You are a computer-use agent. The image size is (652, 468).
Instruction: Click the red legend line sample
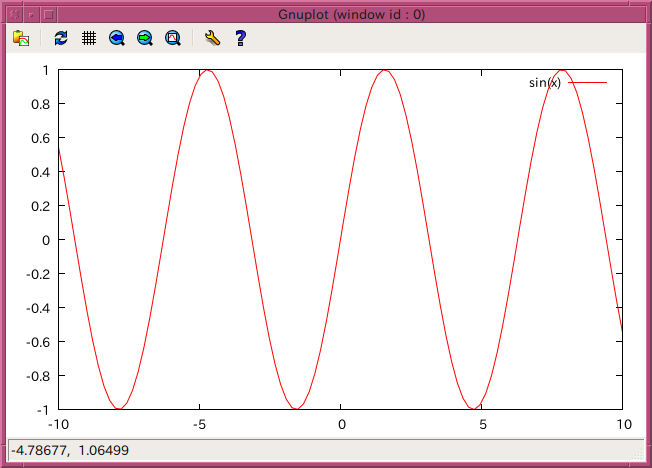click(x=588, y=82)
